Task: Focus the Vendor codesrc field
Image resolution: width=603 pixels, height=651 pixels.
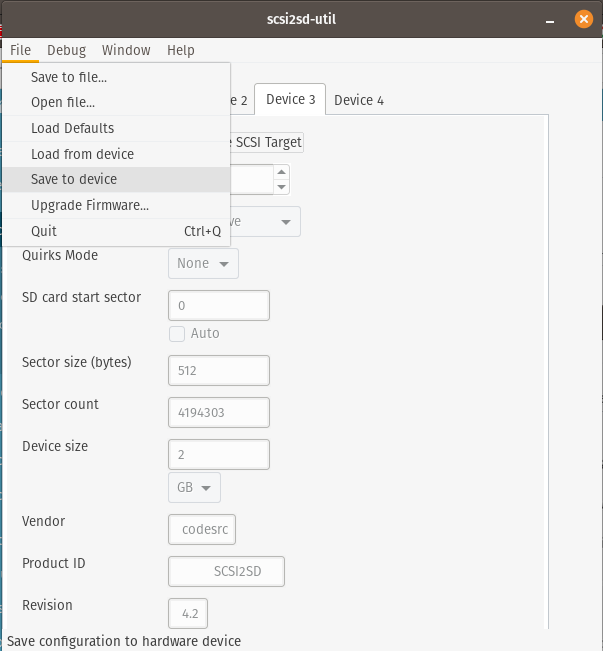Action: click(202, 529)
